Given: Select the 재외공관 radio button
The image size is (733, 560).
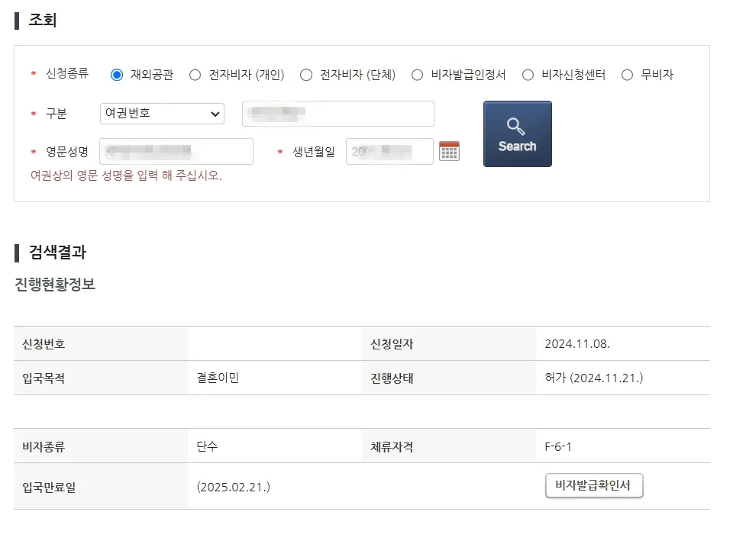Looking at the screenshot, I should coord(117,75).
